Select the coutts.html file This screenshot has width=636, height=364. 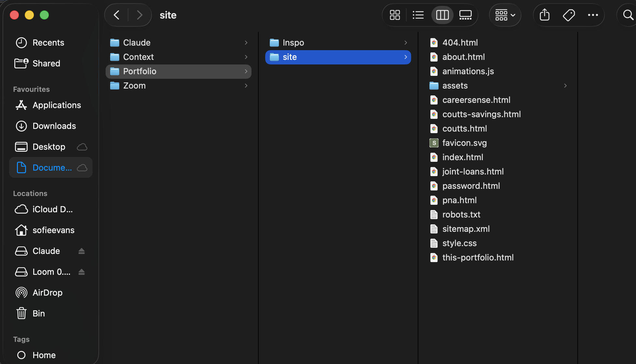coord(498,129)
